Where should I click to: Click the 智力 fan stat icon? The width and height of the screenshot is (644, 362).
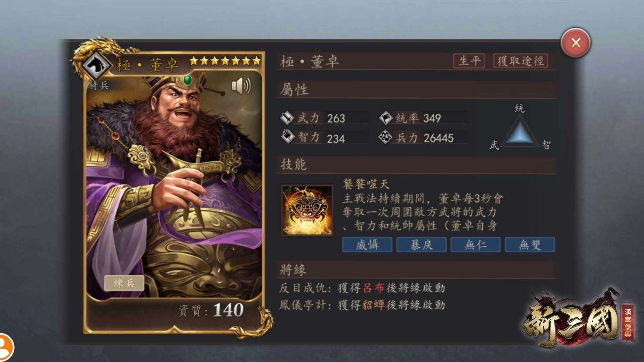(287, 137)
